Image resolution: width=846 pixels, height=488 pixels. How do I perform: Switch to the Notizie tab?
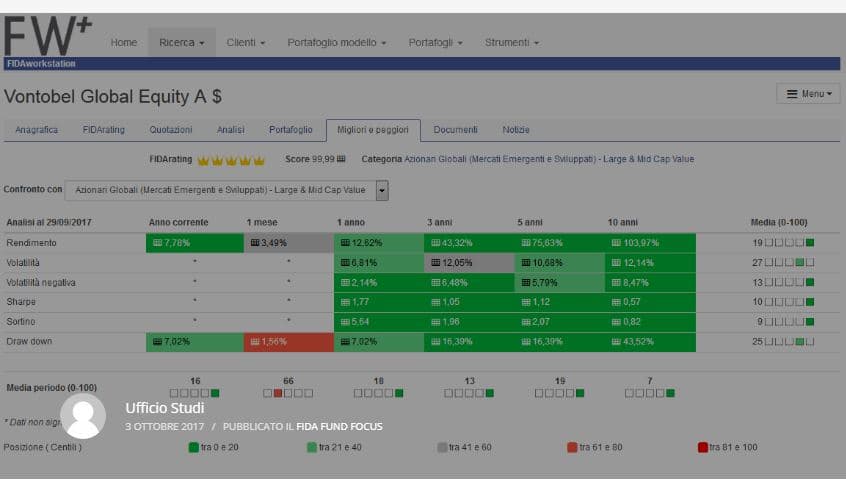(x=516, y=130)
